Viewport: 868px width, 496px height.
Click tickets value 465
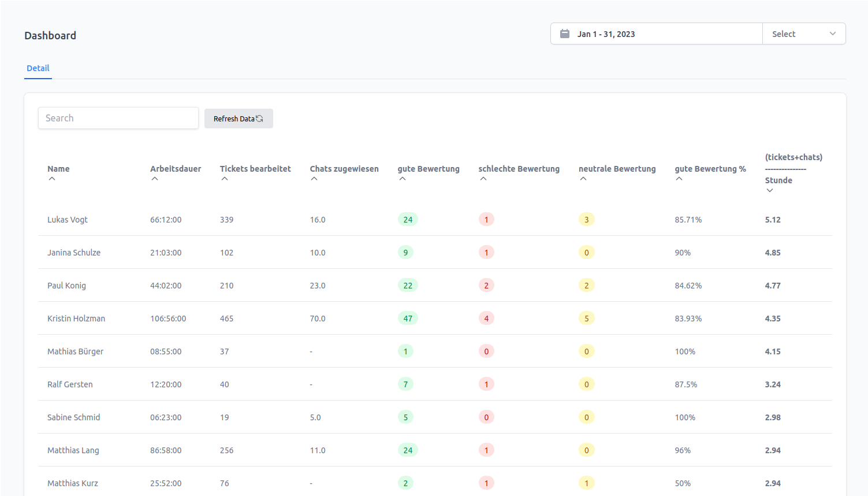point(226,319)
